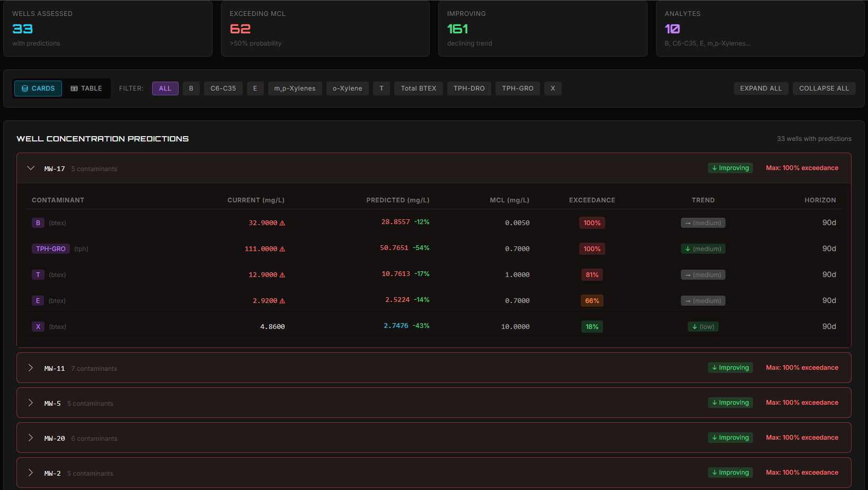The width and height of the screenshot is (868, 490).
Task: Click the Improving badge on MW-11
Action: (730, 368)
